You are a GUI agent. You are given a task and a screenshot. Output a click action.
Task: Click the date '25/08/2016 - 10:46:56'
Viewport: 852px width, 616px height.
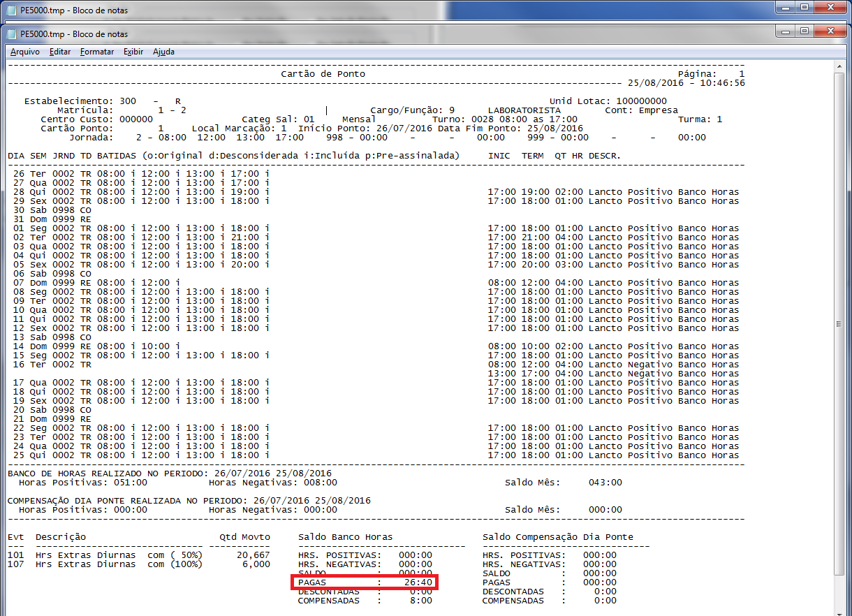coord(686,83)
